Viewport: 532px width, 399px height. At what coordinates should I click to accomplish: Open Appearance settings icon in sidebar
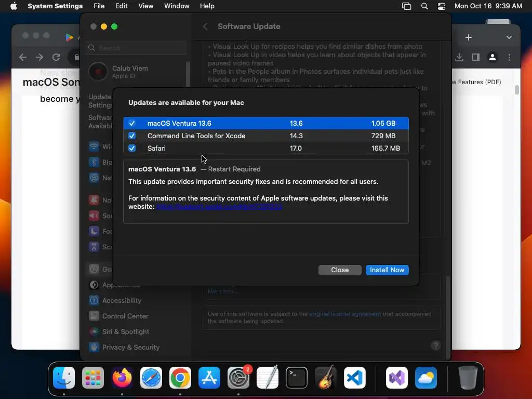[94, 285]
